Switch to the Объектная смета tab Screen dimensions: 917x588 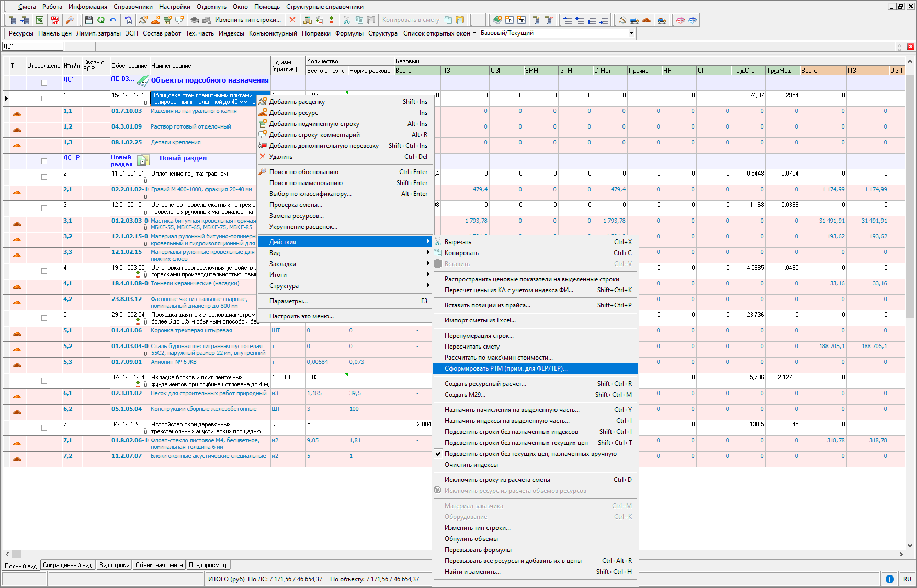159,565
